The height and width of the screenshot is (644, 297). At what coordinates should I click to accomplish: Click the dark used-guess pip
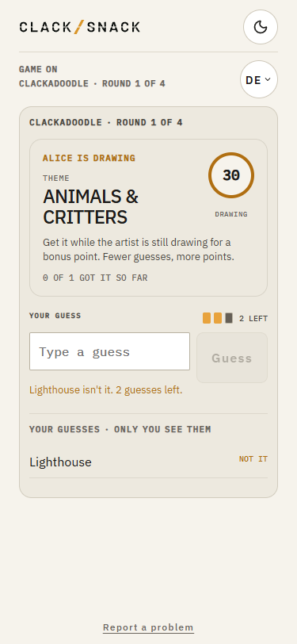229,318
